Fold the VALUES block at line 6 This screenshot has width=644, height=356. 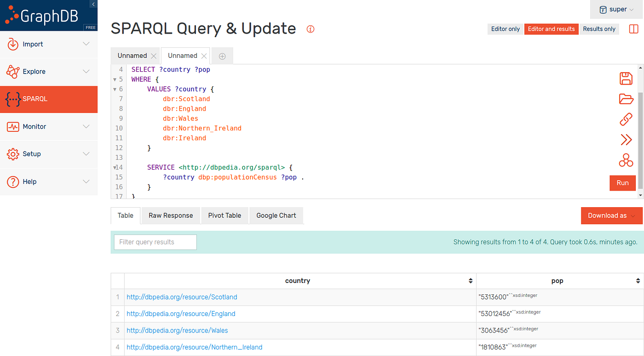pyautogui.click(x=115, y=89)
